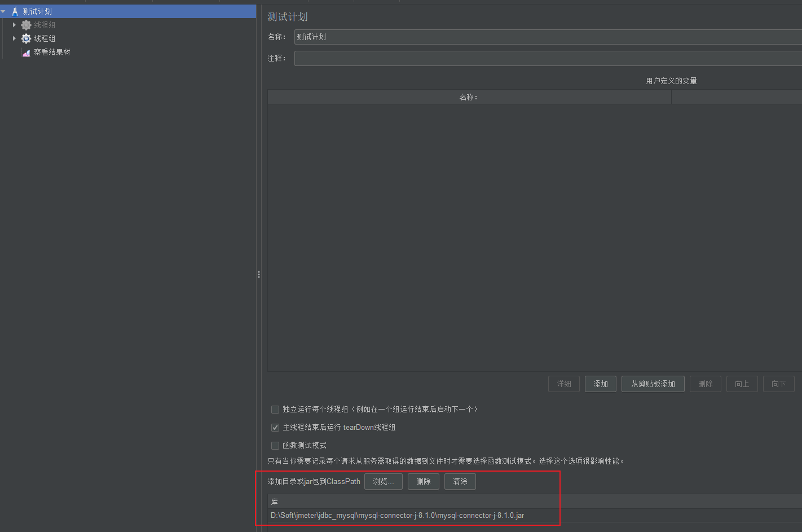Expand the enabled 线程组 node
Viewport: 802px width, 532px height.
tap(14, 38)
